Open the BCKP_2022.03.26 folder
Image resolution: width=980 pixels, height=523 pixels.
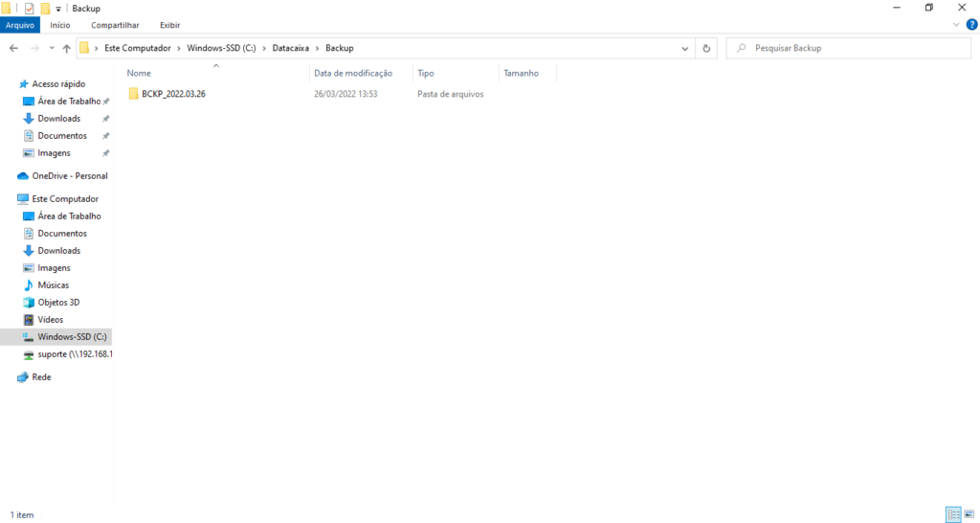coord(172,94)
